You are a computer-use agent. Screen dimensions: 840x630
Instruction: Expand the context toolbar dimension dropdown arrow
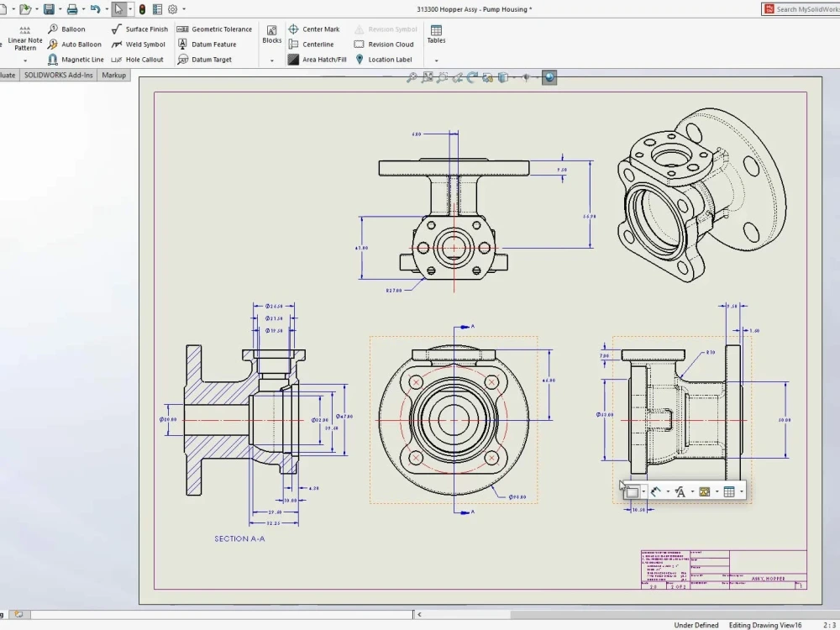pyautogui.click(x=668, y=491)
